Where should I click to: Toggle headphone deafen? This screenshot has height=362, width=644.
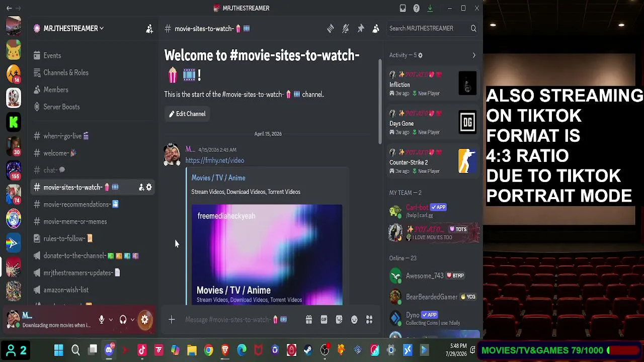point(123,320)
